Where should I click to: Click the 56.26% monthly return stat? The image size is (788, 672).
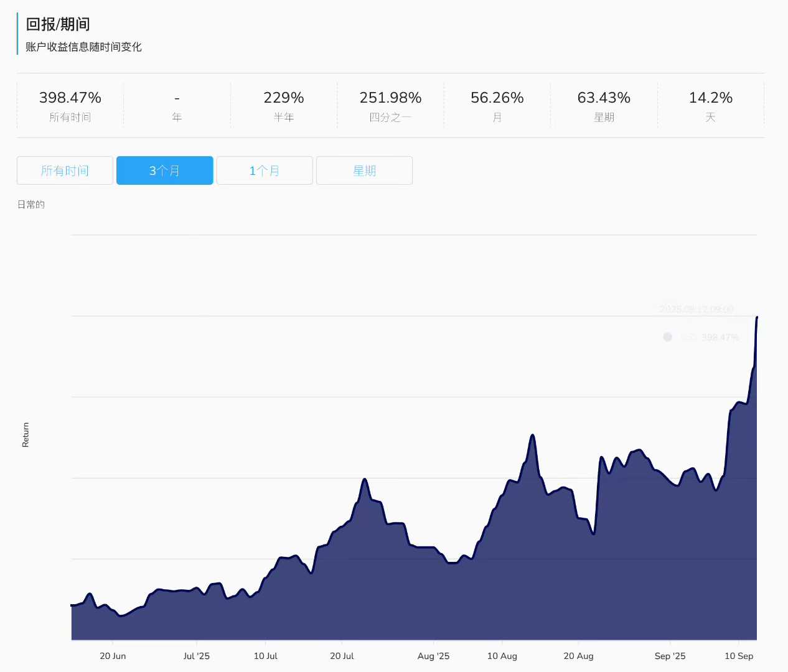pos(497,98)
